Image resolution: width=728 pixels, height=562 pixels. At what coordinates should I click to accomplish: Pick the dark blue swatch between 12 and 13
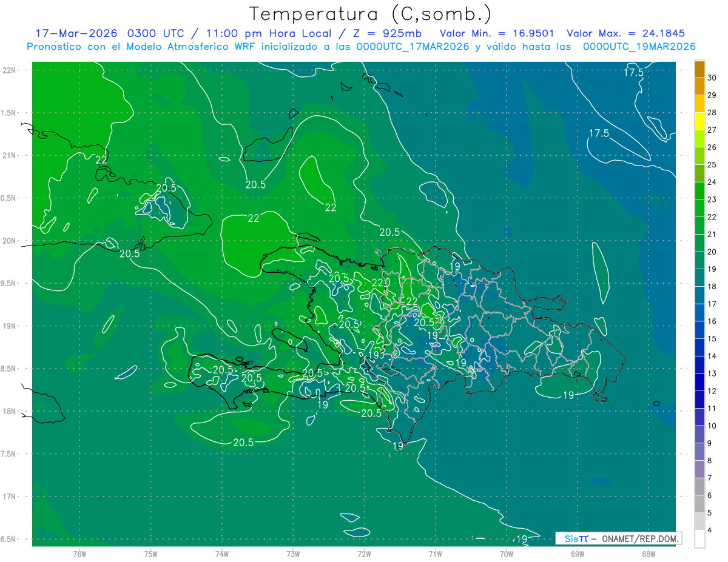(x=699, y=382)
